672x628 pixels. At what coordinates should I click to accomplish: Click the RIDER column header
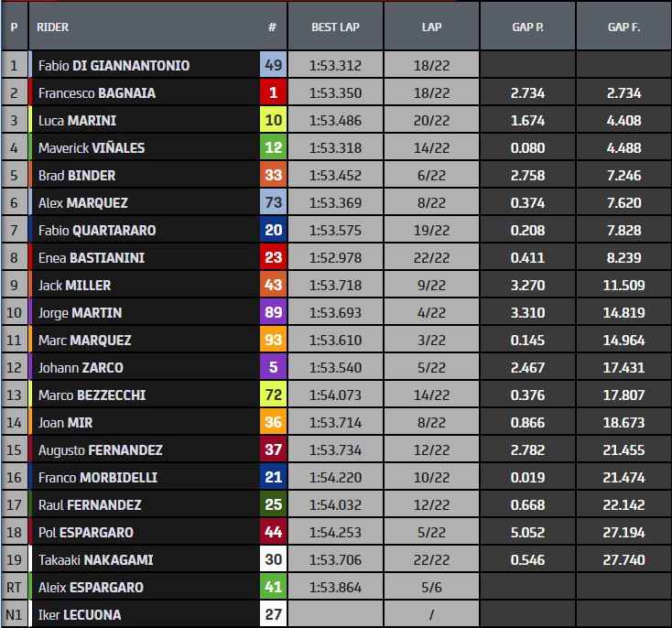(53, 27)
